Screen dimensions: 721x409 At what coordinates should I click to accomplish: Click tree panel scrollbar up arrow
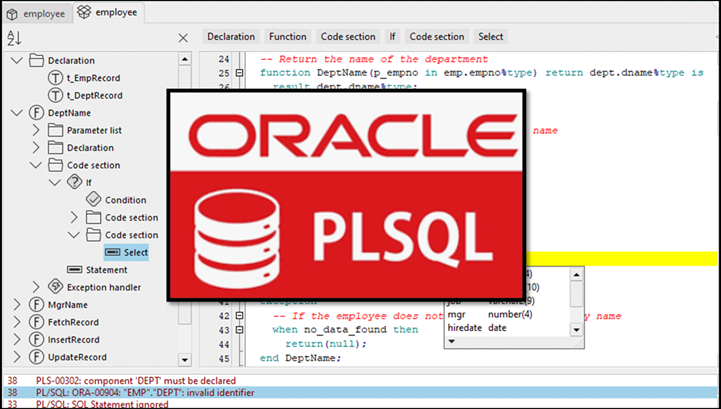click(185, 59)
